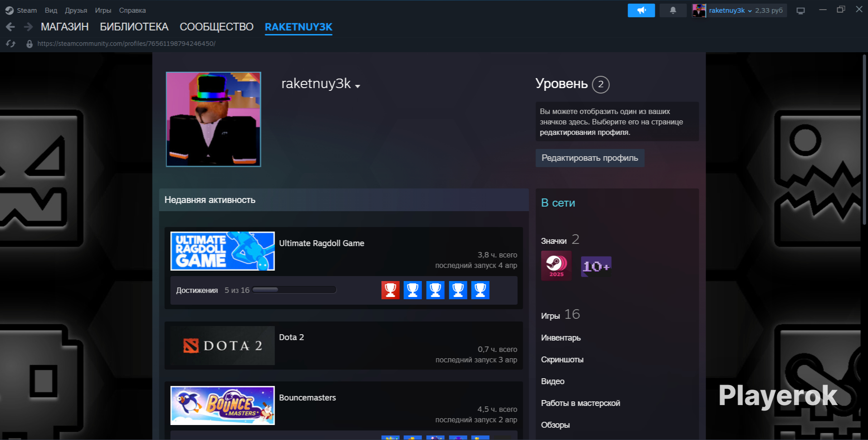This screenshot has height=440, width=868.
Task: Click the "0,7 ч. всего" playtime text
Action: click(497, 350)
